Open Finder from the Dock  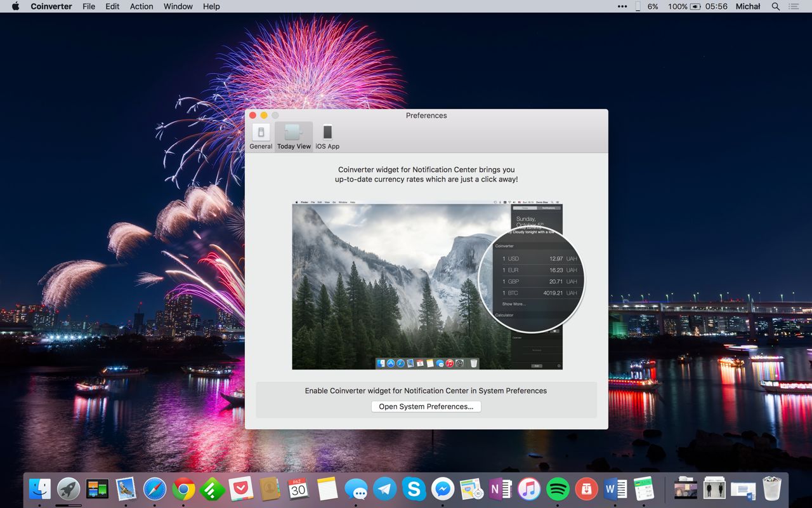pyautogui.click(x=40, y=489)
